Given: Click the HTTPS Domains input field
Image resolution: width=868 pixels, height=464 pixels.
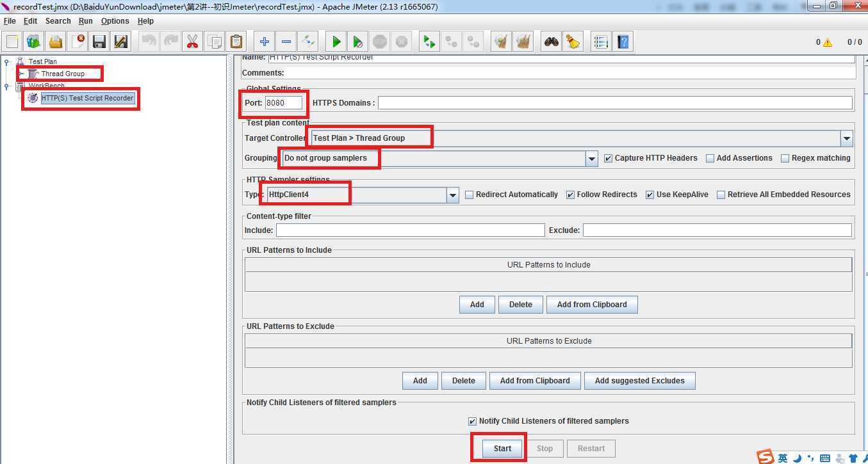Looking at the screenshot, I should click(615, 103).
